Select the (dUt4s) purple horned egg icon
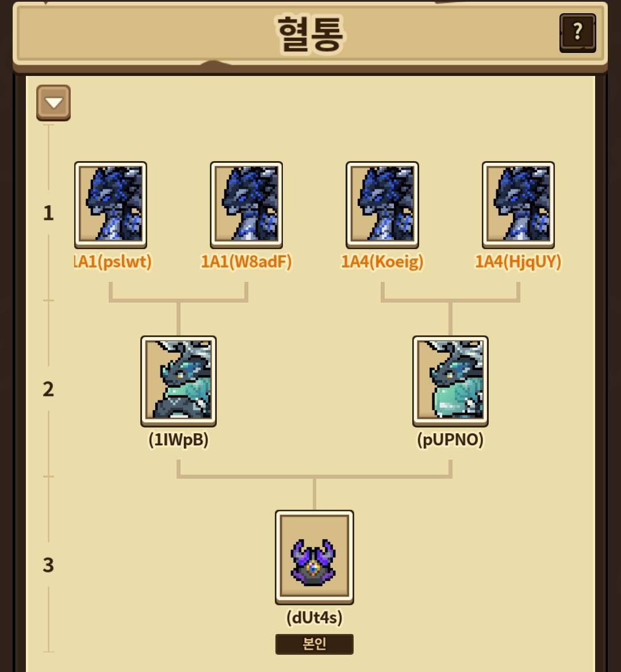The width and height of the screenshot is (621, 672). point(315,557)
